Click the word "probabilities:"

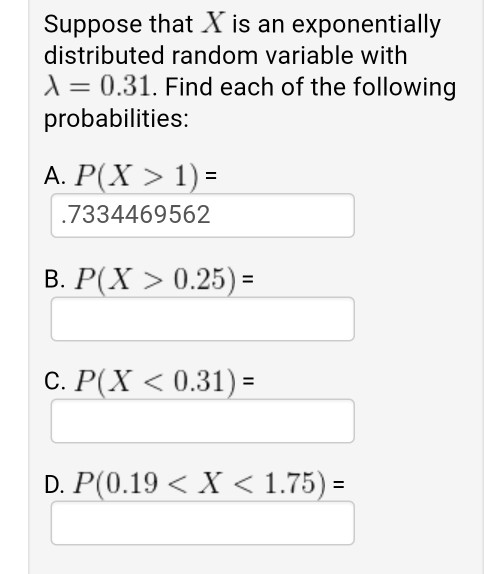[x=116, y=119]
